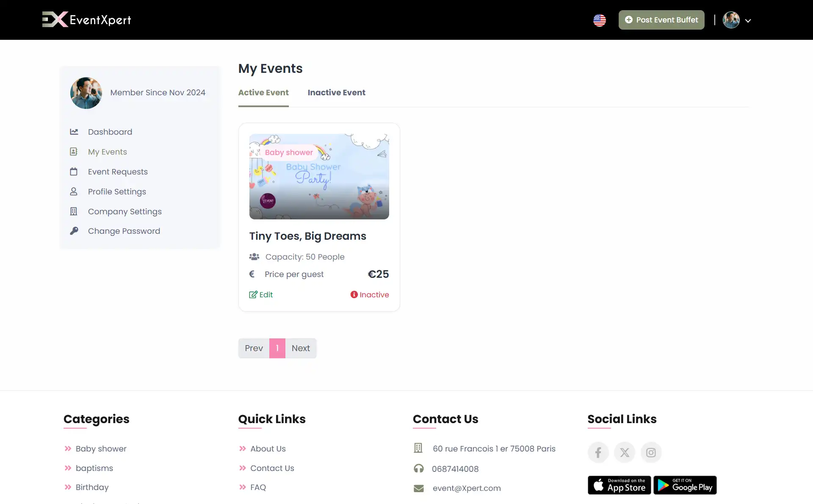Open Event Requests via calendar icon

click(74, 172)
